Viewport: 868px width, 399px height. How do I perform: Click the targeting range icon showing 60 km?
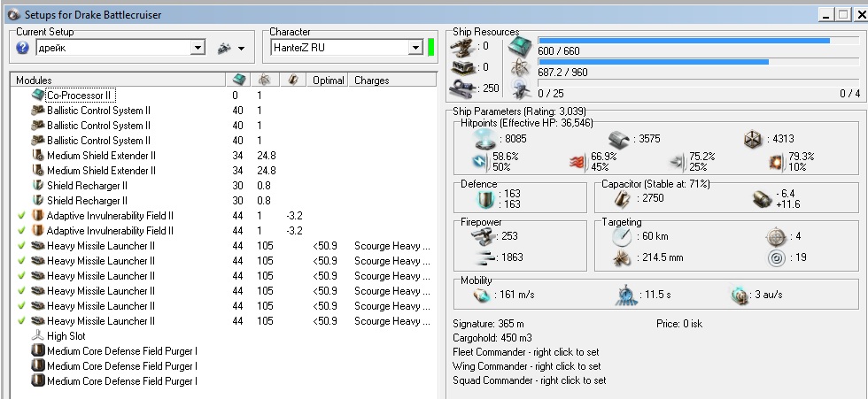622,237
